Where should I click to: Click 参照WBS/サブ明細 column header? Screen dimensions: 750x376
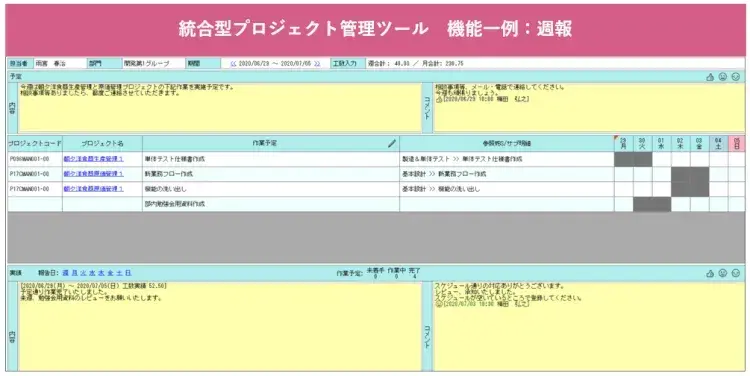click(x=507, y=144)
